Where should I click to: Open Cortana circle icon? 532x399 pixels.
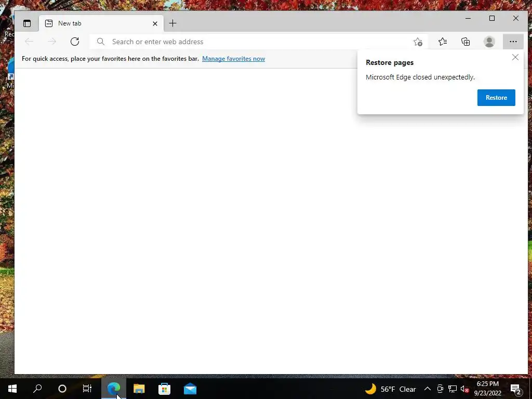click(62, 389)
